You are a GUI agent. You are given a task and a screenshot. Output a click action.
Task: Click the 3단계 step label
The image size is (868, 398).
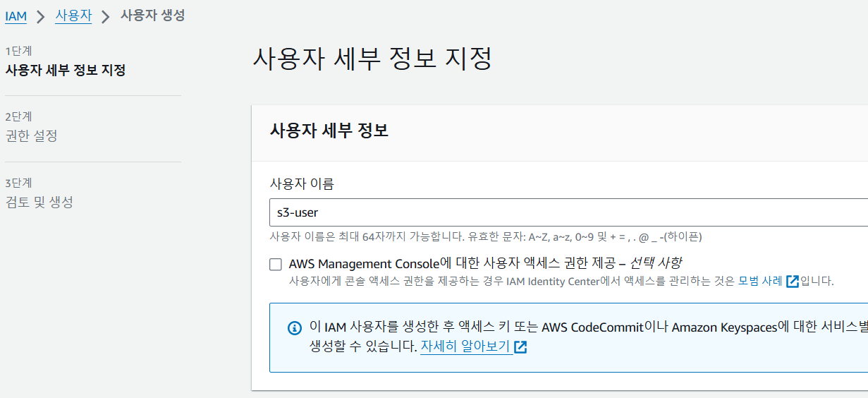18,183
